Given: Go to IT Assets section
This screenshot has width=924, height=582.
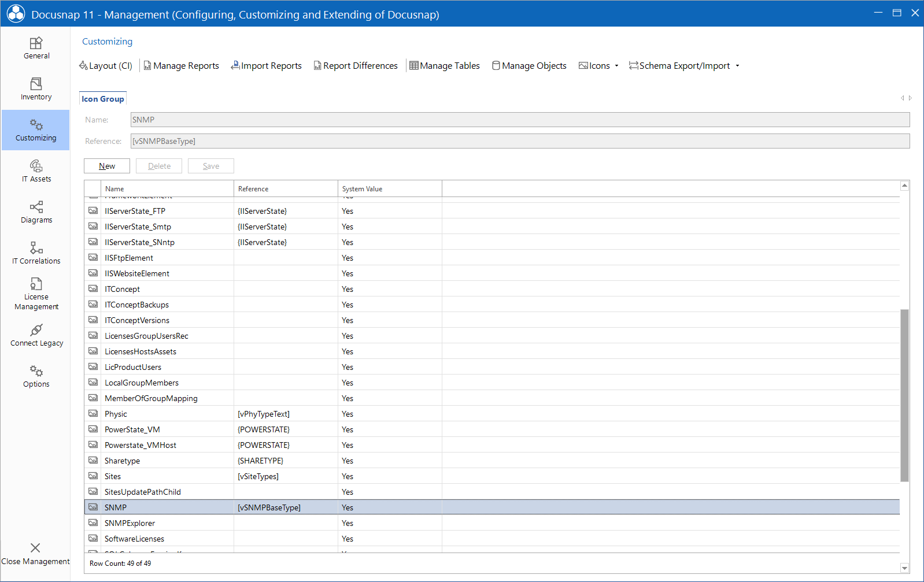Looking at the screenshot, I should pos(36,172).
